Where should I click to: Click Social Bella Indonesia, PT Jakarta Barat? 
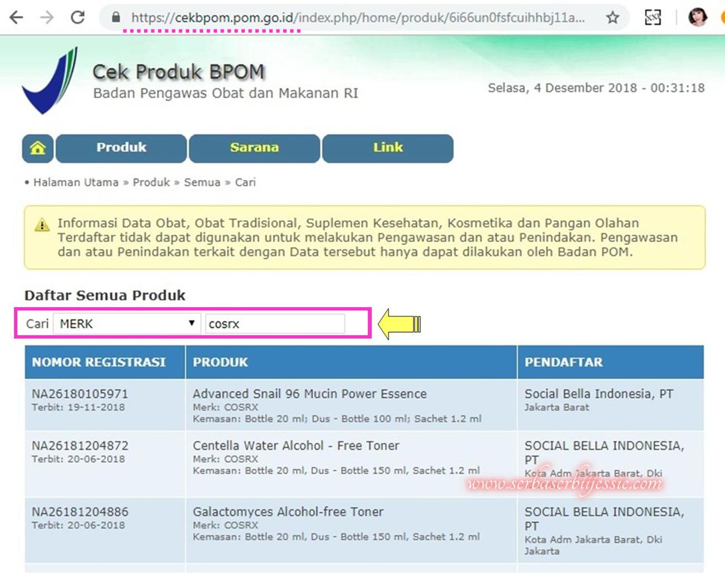coord(599,399)
